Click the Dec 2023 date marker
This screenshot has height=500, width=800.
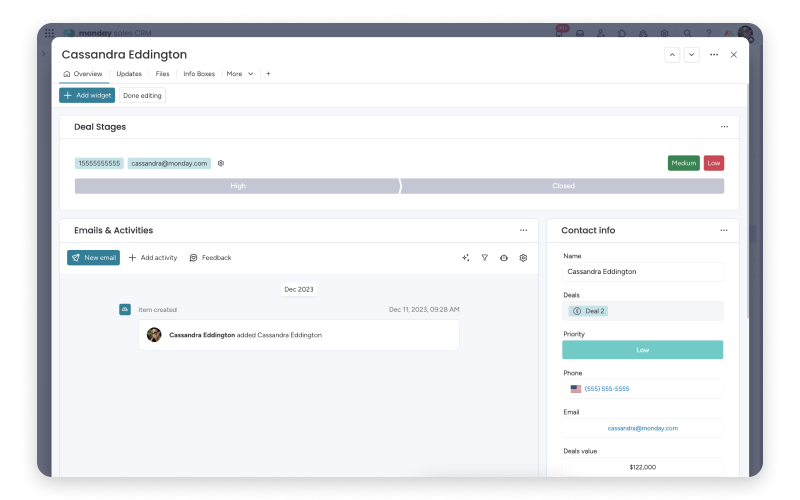tap(299, 289)
